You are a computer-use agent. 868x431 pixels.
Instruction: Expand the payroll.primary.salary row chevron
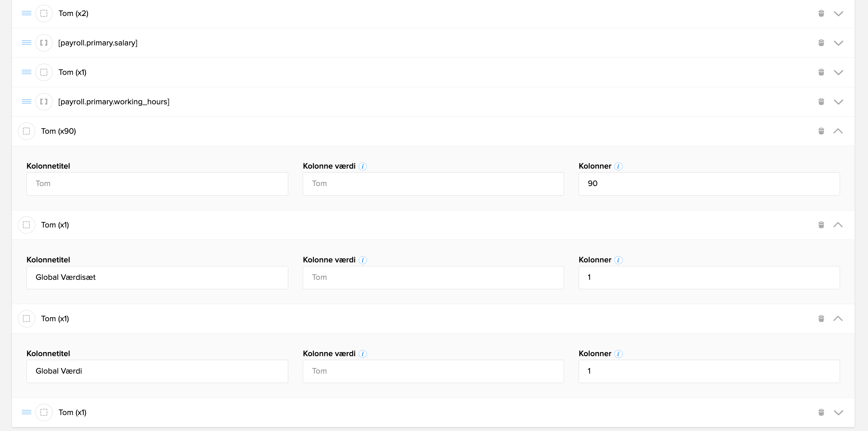tap(838, 43)
